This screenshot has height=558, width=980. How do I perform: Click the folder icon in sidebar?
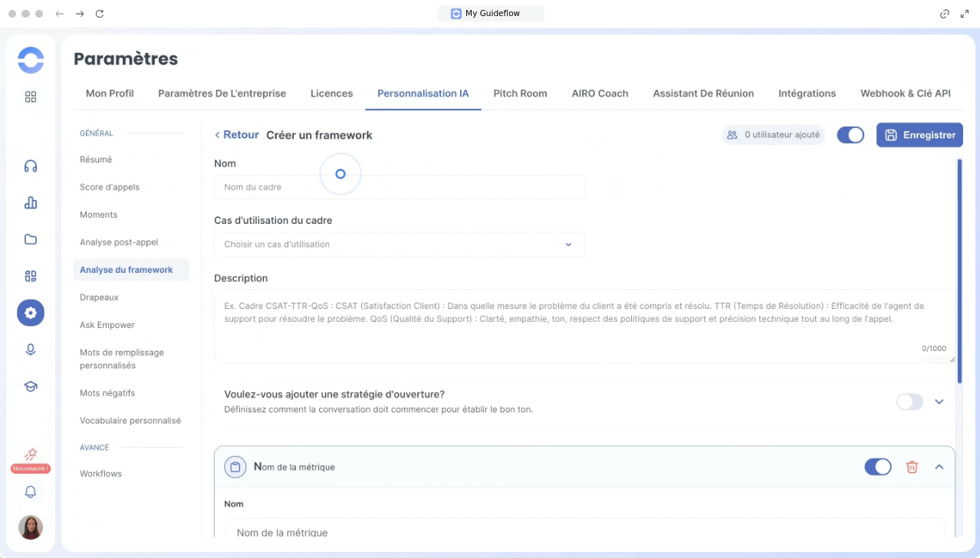[x=31, y=239]
